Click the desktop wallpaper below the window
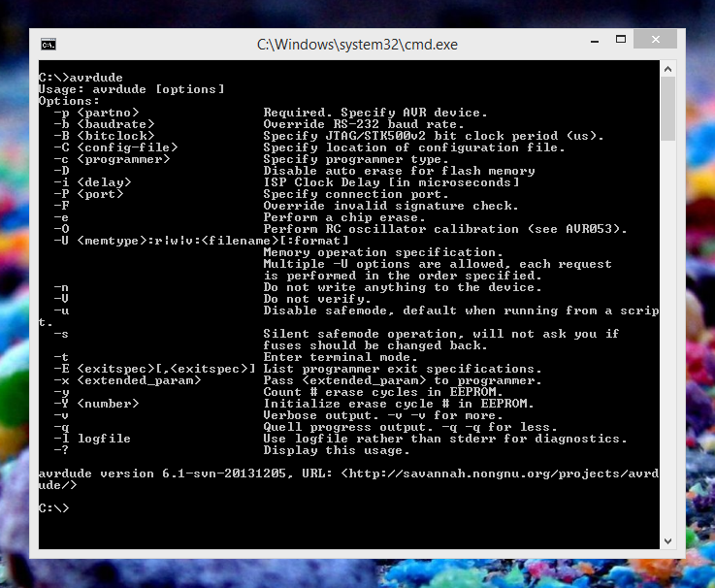715x588 pixels. click(x=357, y=574)
